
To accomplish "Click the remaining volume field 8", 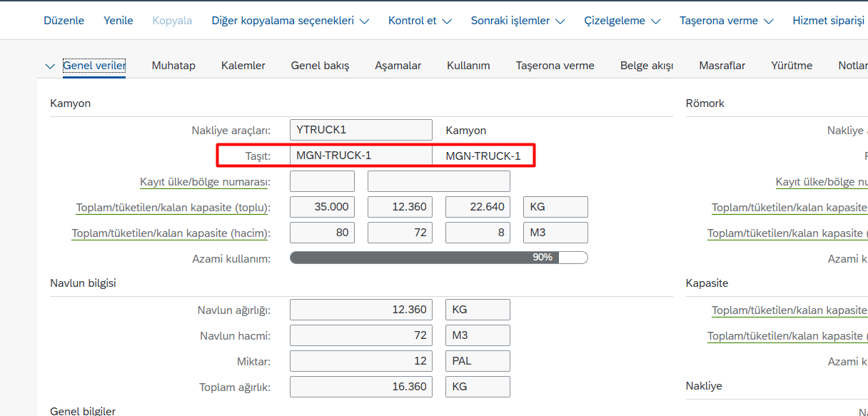I will tap(478, 233).
